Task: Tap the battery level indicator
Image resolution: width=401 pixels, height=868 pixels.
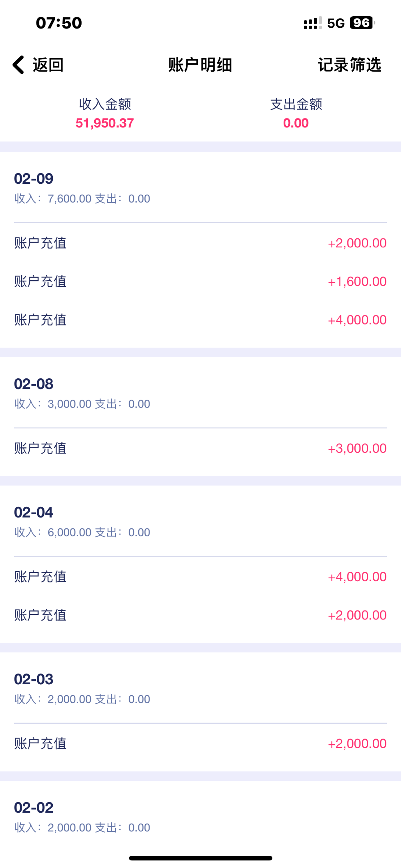Action: point(362,23)
